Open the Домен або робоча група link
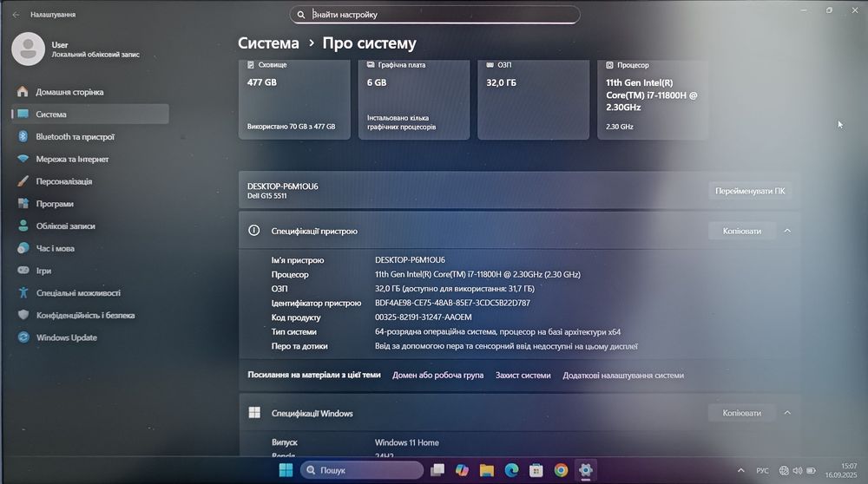This screenshot has width=868, height=484. (437, 375)
